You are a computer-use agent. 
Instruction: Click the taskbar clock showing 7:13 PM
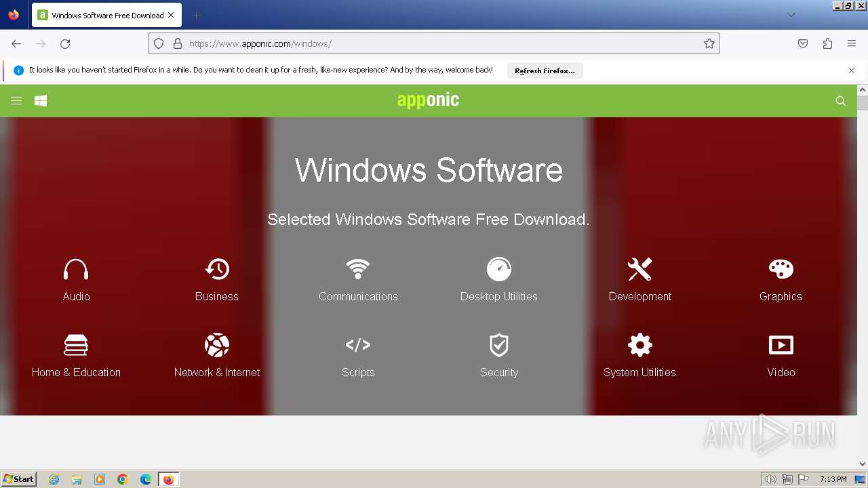click(833, 479)
